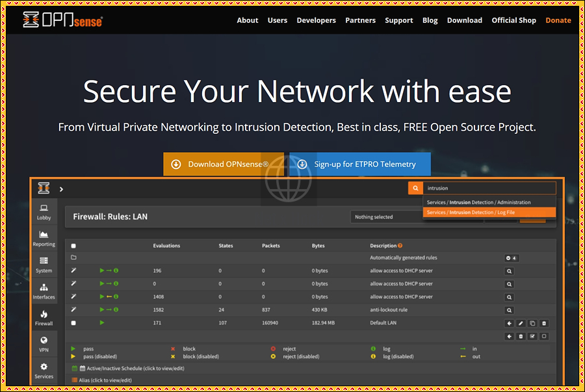Screen dimensions: 585x392
Task: Click the wand icon on 196 evaluations row
Action: point(73,270)
